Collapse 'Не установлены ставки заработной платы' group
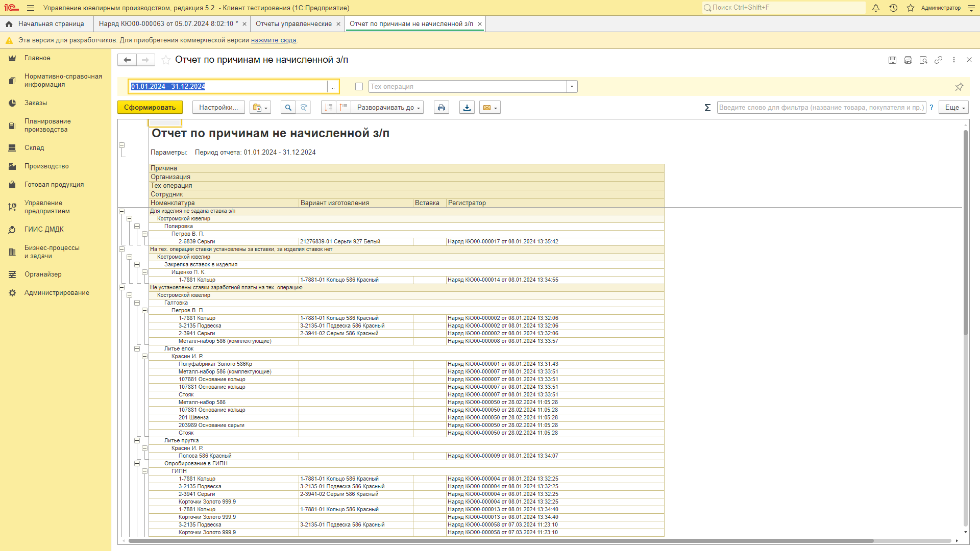The image size is (980, 551). coord(122,288)
